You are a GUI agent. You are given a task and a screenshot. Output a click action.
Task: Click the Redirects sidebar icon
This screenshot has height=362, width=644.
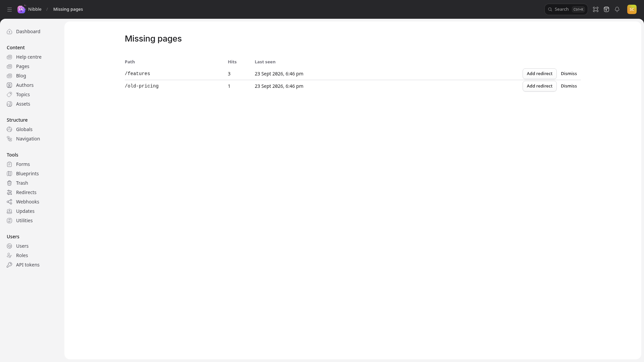click(9, 192)
